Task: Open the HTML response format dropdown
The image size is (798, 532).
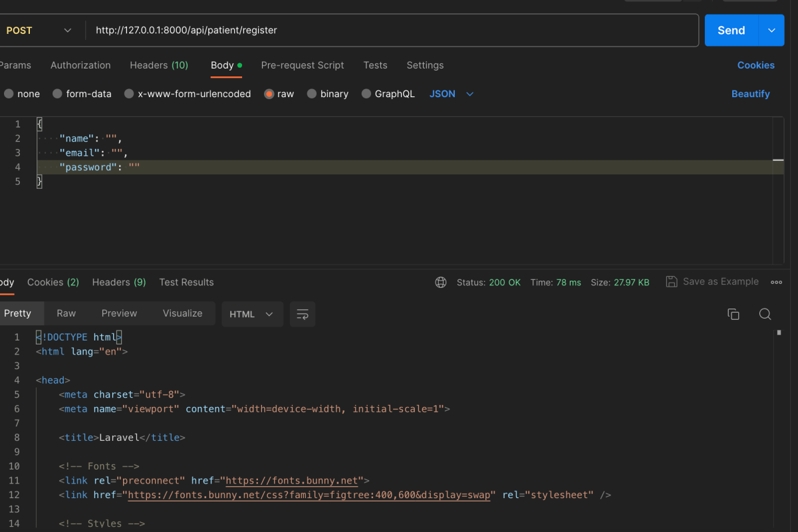Action: (x=252, y=314)
